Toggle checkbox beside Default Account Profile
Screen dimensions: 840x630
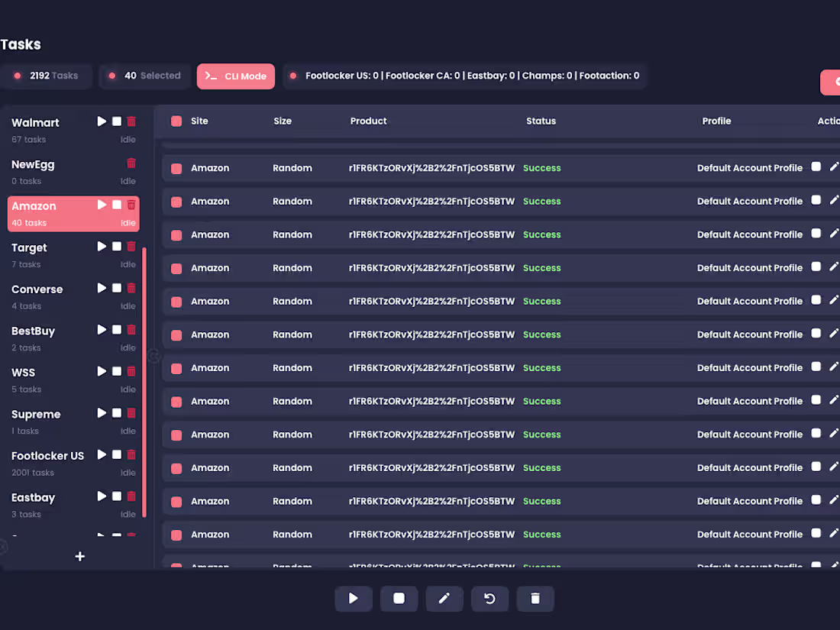(x=815, y=166)
